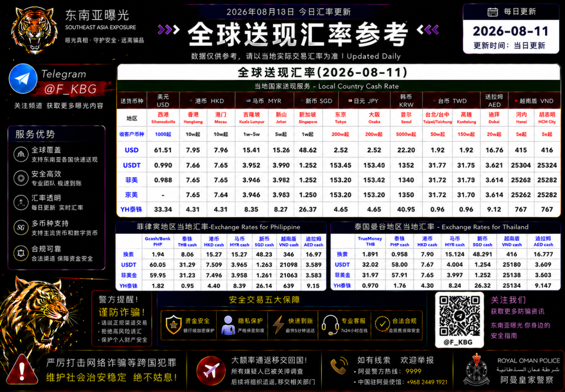The image size is (565, 392).
Task: Click the TrueMoney THB column header
Action: point(370,241)
